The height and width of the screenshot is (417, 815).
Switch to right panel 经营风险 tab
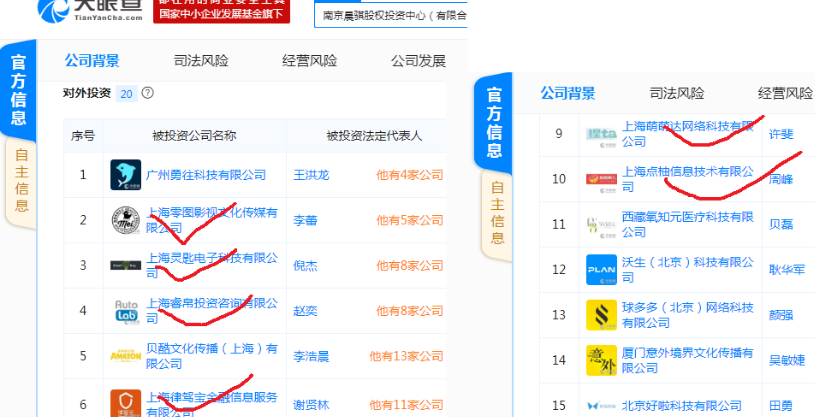[785, 94]
